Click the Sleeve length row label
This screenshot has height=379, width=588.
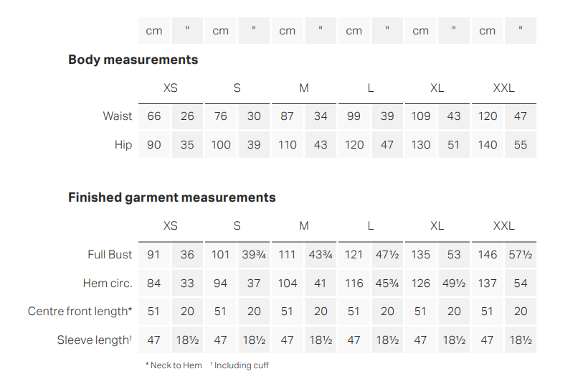[x=95, y=340]
